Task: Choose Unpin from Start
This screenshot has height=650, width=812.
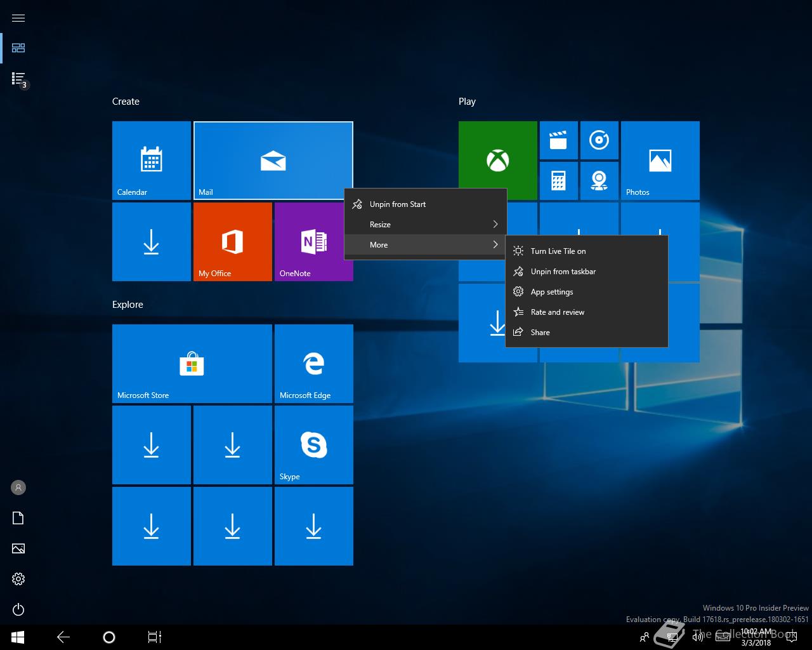Action: point(426,204)
